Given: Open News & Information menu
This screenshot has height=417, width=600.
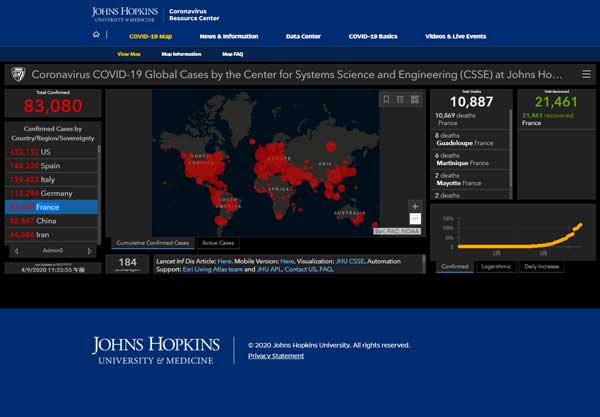Looking at the screenshot, I should click(x=229, y=36).
